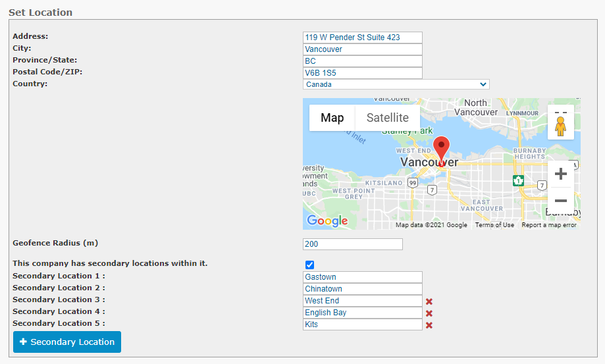Uncheck the secondary locations checkbox
This screenshot has height=364, width=605.
click(x=309, y=265)
